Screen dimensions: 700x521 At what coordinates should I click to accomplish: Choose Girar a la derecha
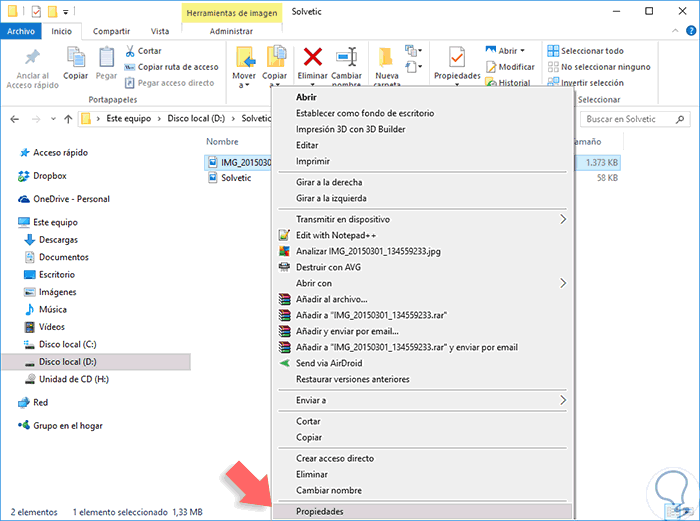click(329, 182)
